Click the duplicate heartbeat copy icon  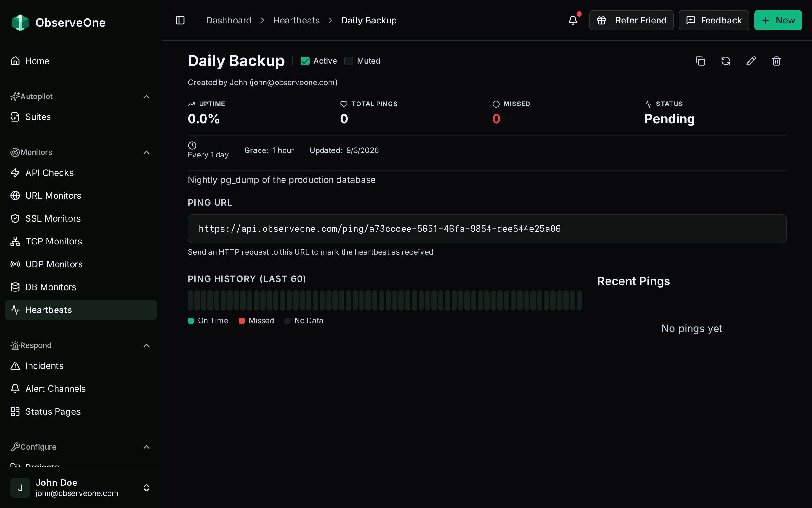pyautogui.click(x=700, y=61)
